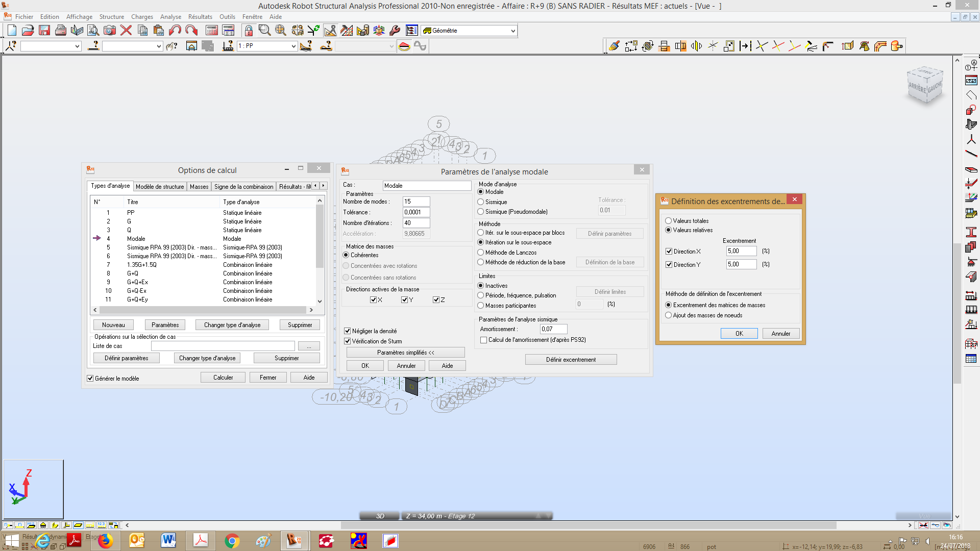Viewport: 980px width, 551px height.
Task: Uncheck the Z active mass direction
Action: click(x=436, y=300)
